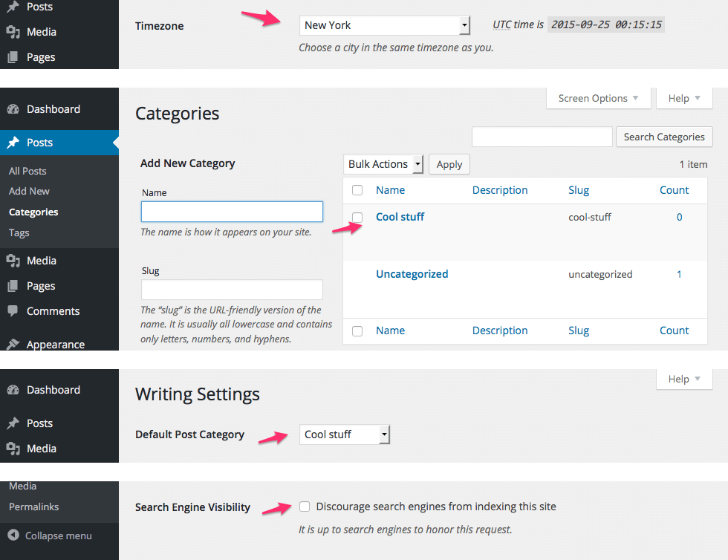
Task: Click the Comments speech bubble icon in sidebar
Action: tap(13, 311)
